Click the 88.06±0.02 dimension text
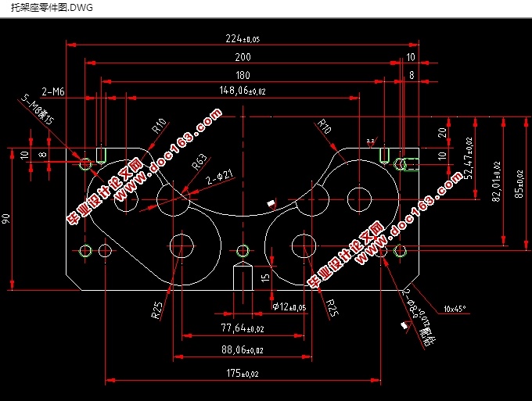Viewport: 532px width, 401px height. 243,350
